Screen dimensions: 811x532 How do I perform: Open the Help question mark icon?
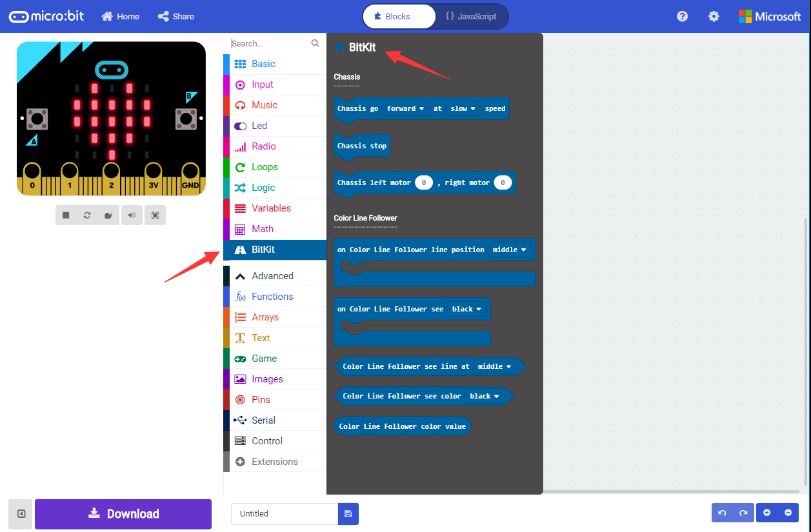pyautogui.click(x=682, y=17)
